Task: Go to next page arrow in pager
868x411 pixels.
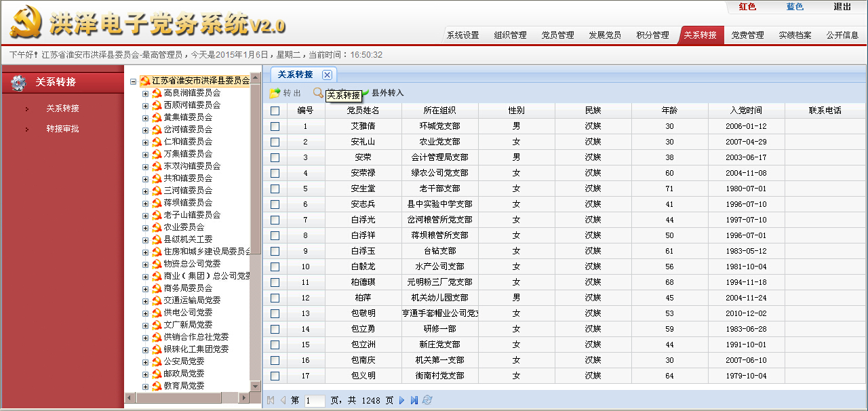Action: 401,400
